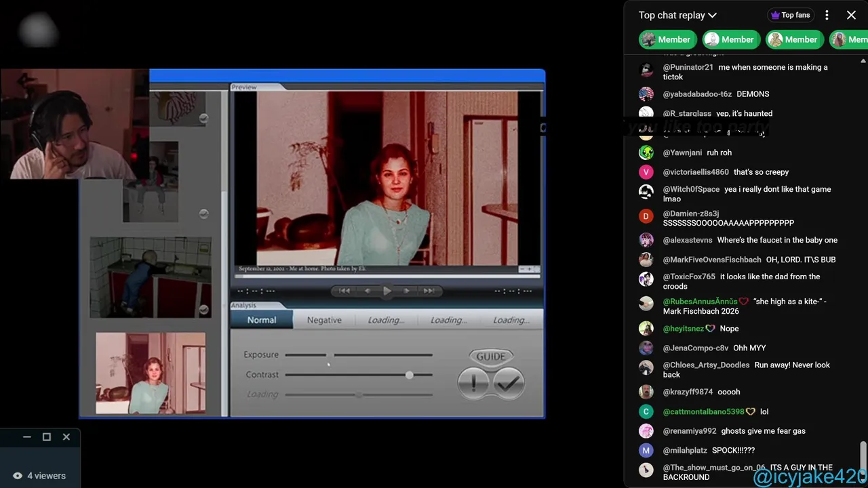Open @MarkFiveOvensFischbach's avatar
The width and height of the screenshot is (868, 488).
point(646,260)
